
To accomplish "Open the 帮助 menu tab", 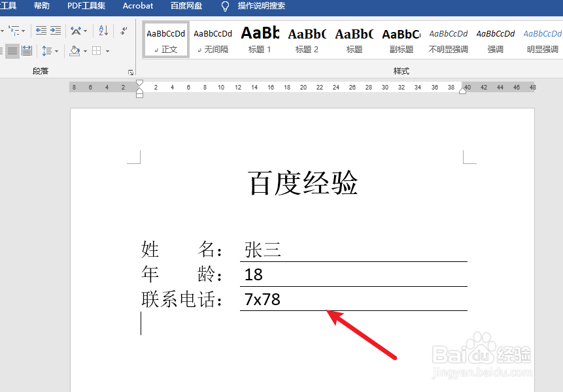I will [42, 6].
